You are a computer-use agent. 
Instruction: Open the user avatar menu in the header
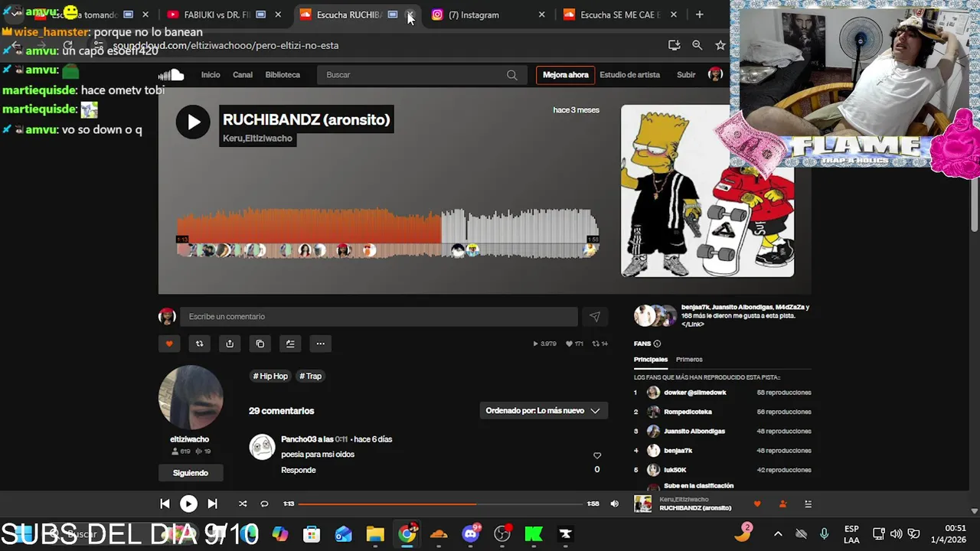(715, 74)
